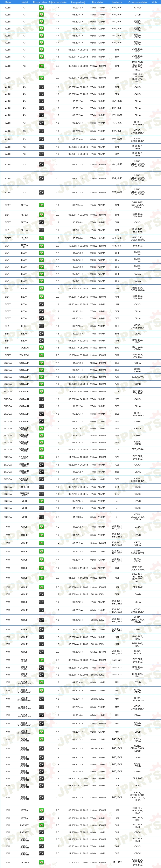Click the diesel ON icon for Skoda Yeti 1.6
Screen dimensions: 161x868
[41, 508]
